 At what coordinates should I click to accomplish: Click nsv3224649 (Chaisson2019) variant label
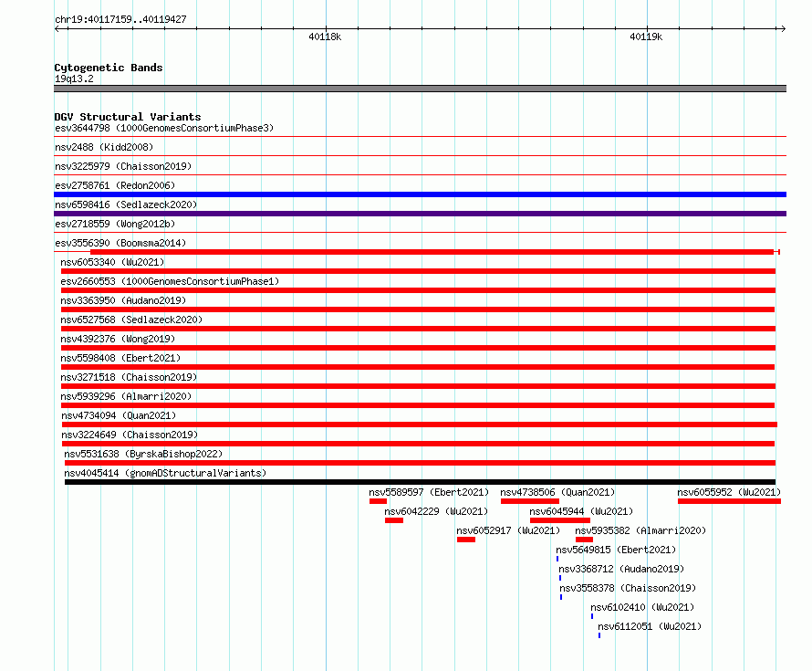pos(130,435)
